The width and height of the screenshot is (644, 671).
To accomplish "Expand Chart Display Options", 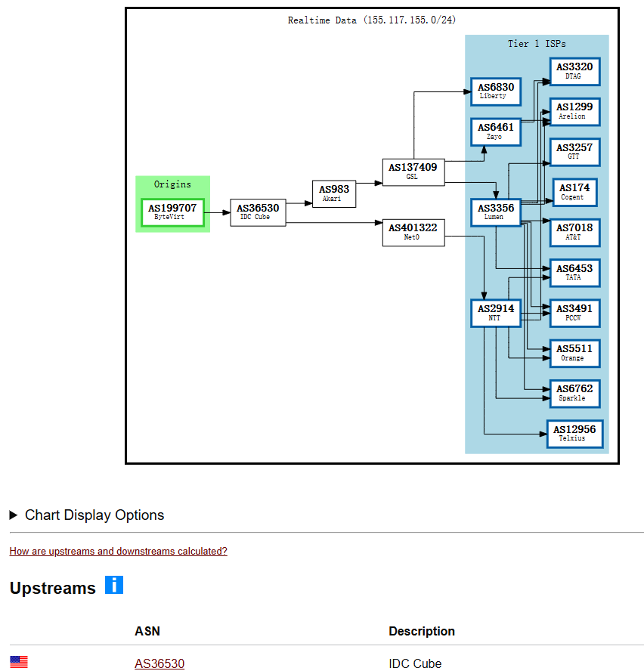I will (x=87, y=515).
